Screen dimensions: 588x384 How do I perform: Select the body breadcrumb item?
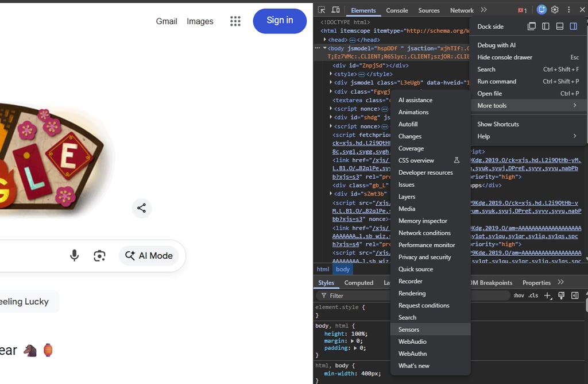[343, 269]
